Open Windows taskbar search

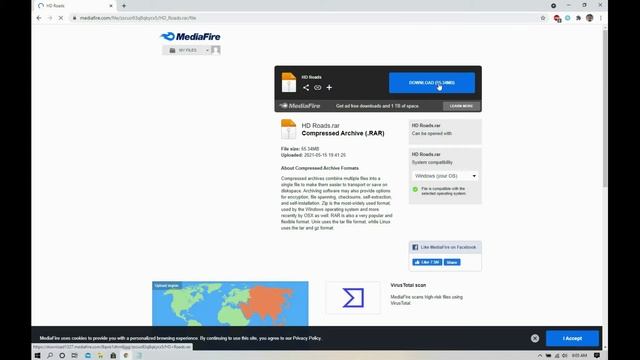tap(50, 356)
